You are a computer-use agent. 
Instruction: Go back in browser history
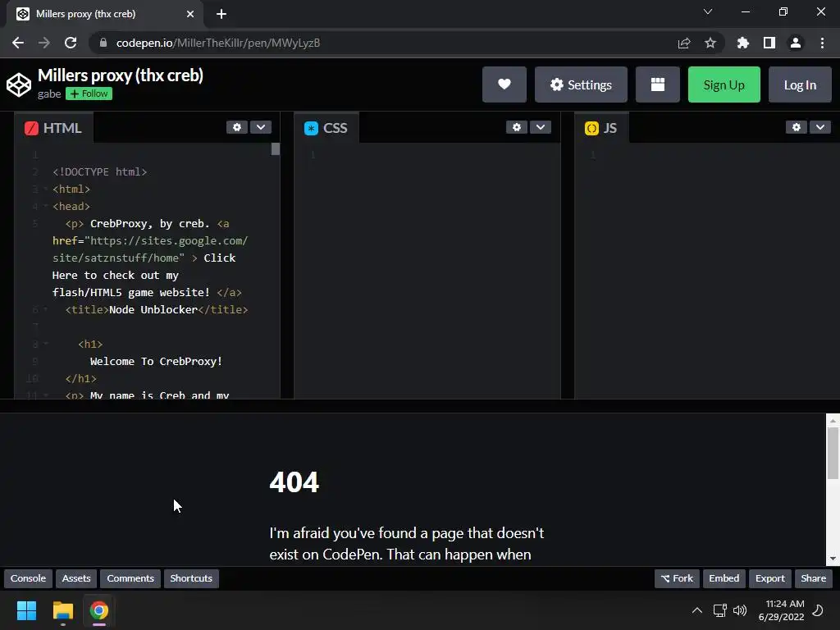tap(18, 43)
